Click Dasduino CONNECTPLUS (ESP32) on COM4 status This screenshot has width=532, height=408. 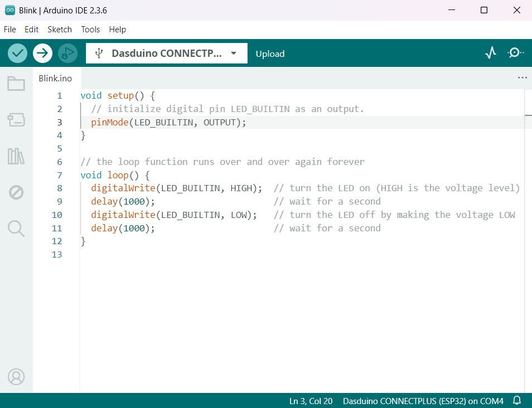click(x=423, y=401)
